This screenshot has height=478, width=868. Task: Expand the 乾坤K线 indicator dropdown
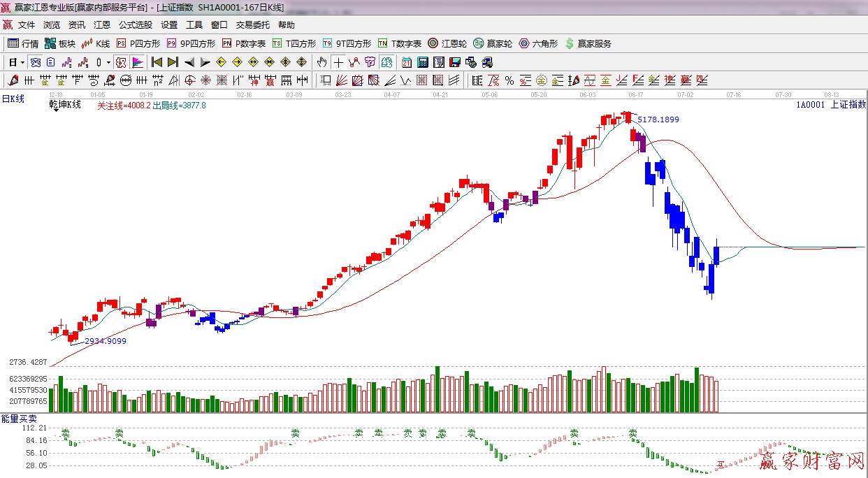(55, 110)
